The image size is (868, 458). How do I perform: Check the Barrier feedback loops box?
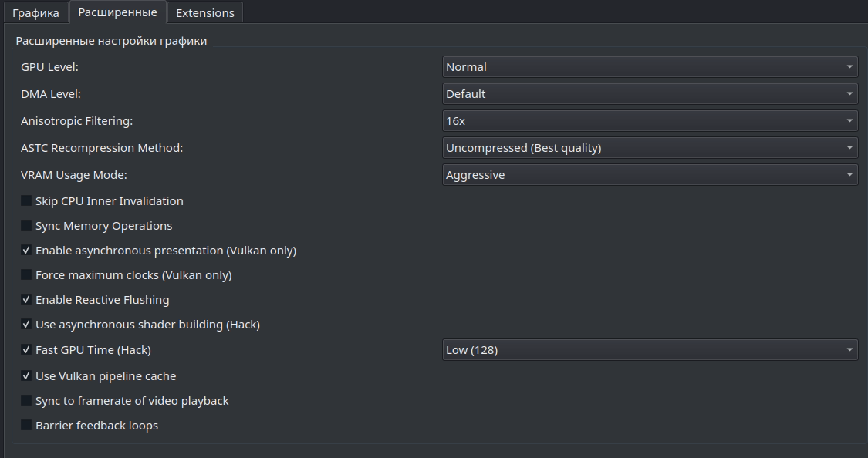click(x=27, y=426)
